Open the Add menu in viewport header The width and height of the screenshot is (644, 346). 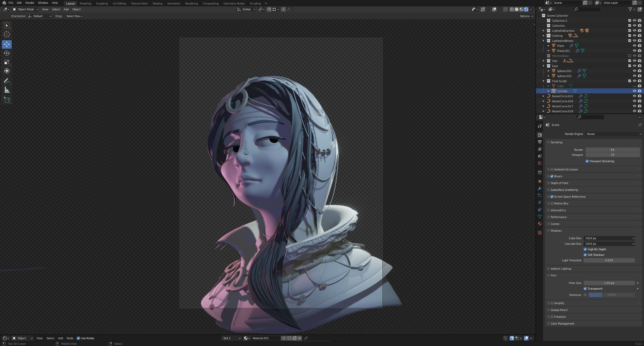click(x=66, y=9)
